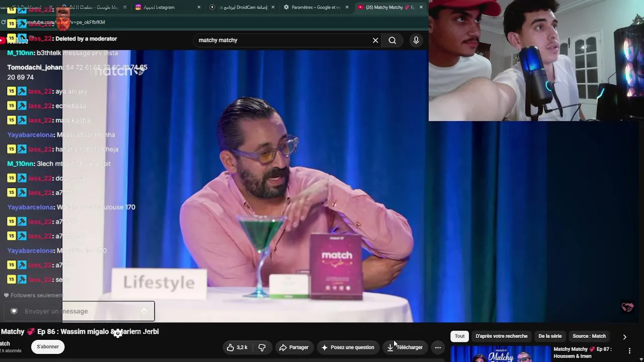Select the 'Tout' filter chip

[x=460, y=336]
